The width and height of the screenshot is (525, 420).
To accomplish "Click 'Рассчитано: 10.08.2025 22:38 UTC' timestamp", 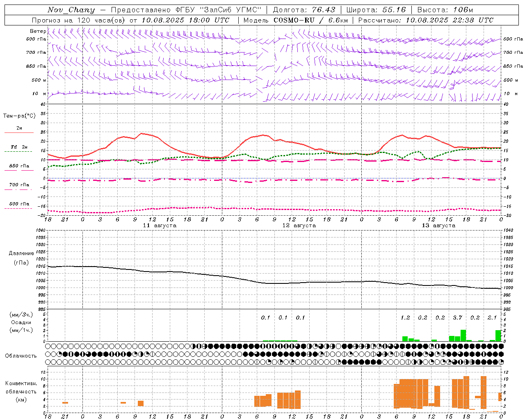I will tap(426, 20).
